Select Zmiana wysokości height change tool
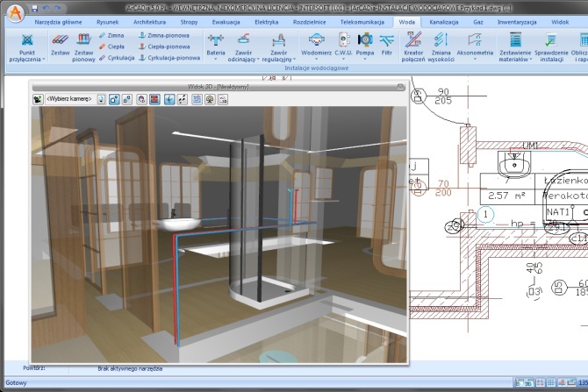Viewport: 588px width, 392px height. pyautogui.click(x=441, y=47)
